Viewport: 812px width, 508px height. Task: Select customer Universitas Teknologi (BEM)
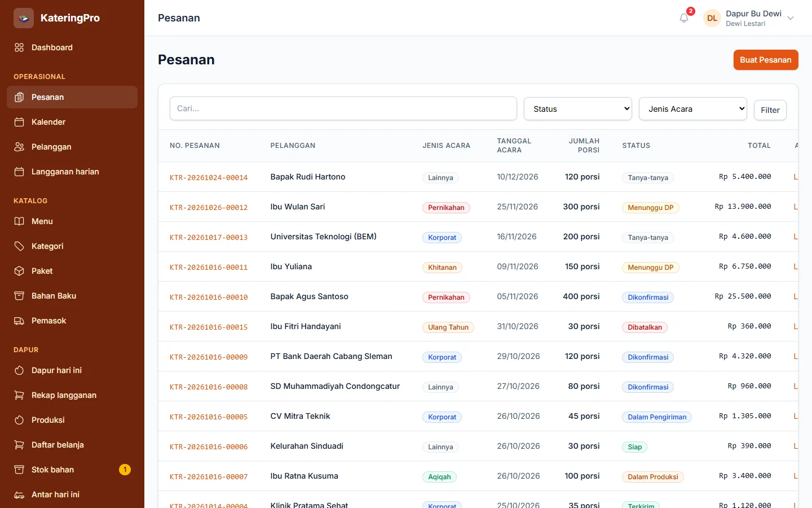[x=324, y=237]
